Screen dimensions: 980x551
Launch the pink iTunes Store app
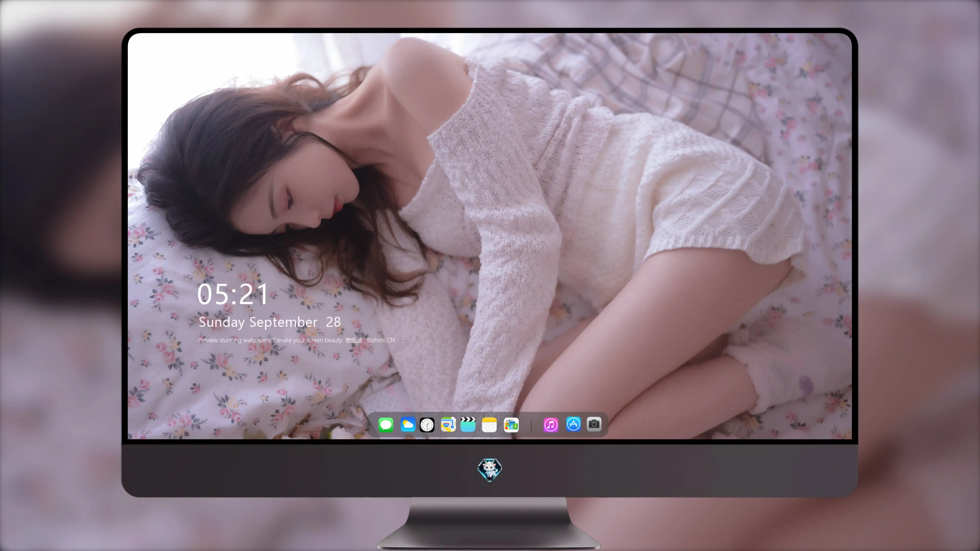[x=551, y=425]
